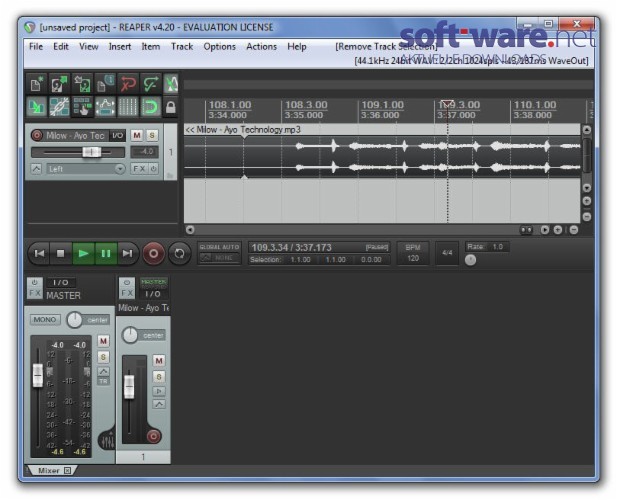The image size is (617, 500).
Task: Toggle item grouping chain-link icon
Action: [x=59, y=107]
